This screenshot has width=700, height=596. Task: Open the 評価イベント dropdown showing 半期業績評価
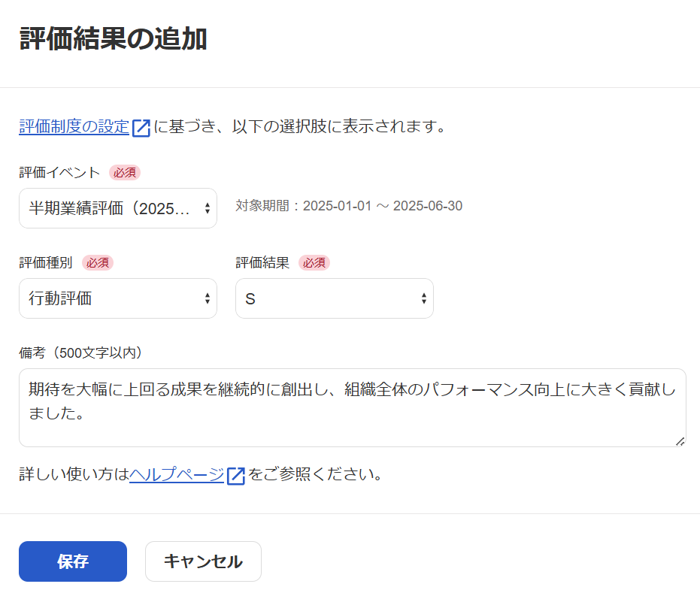coord(118,208)
